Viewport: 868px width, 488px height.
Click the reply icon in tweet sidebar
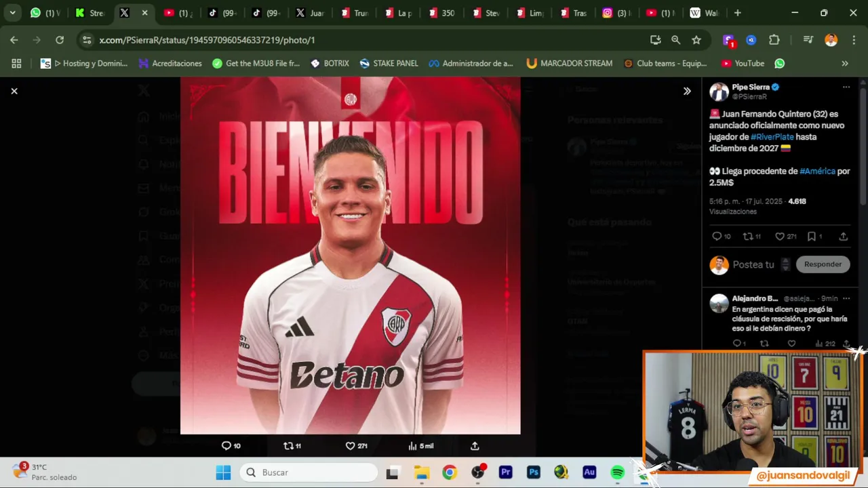coord(717,237)
